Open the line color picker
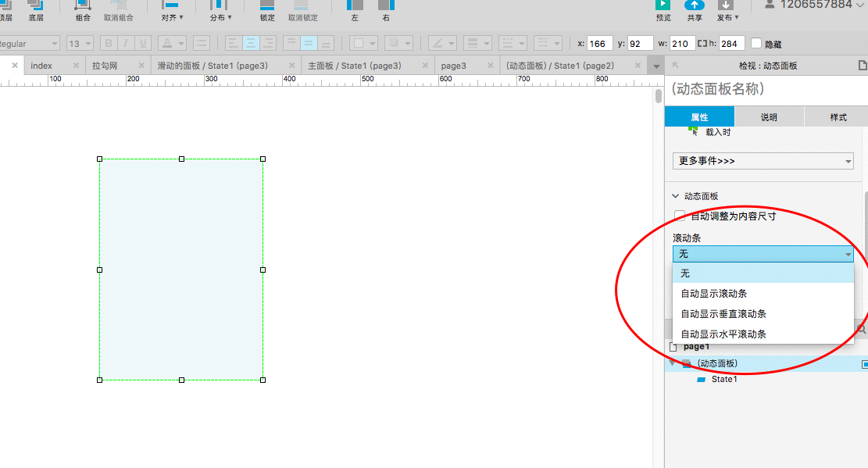This screenshot has height=468, width=868. click(x=443, y=43)
